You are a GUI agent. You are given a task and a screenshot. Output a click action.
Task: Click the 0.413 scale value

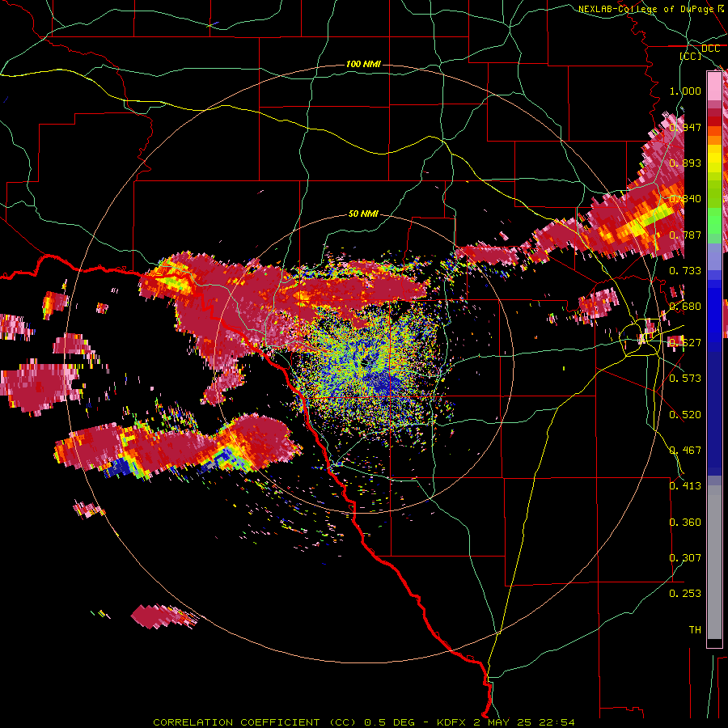(685, 486)
